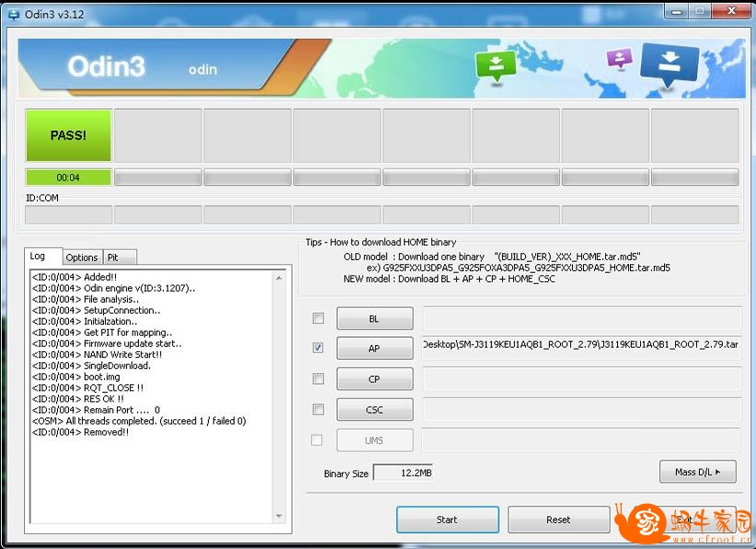Click the log scrollbar up arrow
Screen dimensions: 756x549
coord(280,278)
